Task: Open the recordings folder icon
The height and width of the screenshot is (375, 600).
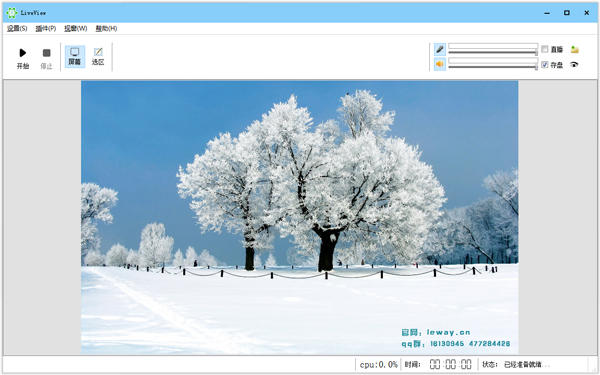Action: point(574,49)
